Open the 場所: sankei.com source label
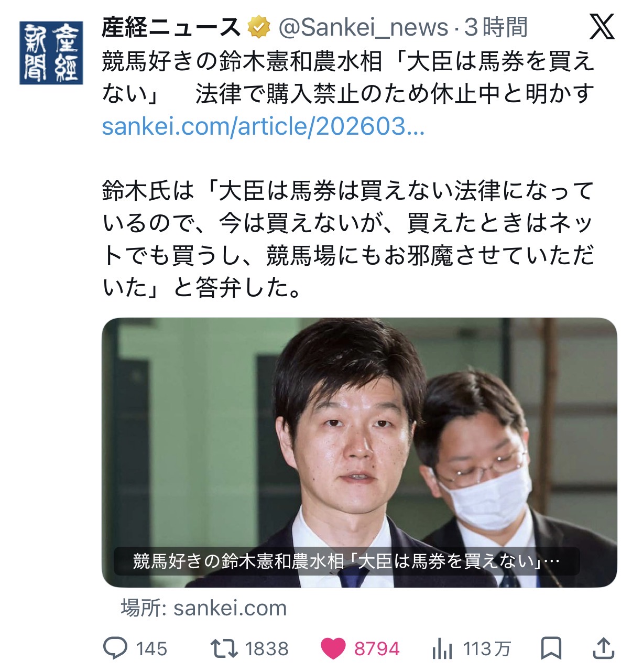This screenshot has width=632, height=672. 204,608
